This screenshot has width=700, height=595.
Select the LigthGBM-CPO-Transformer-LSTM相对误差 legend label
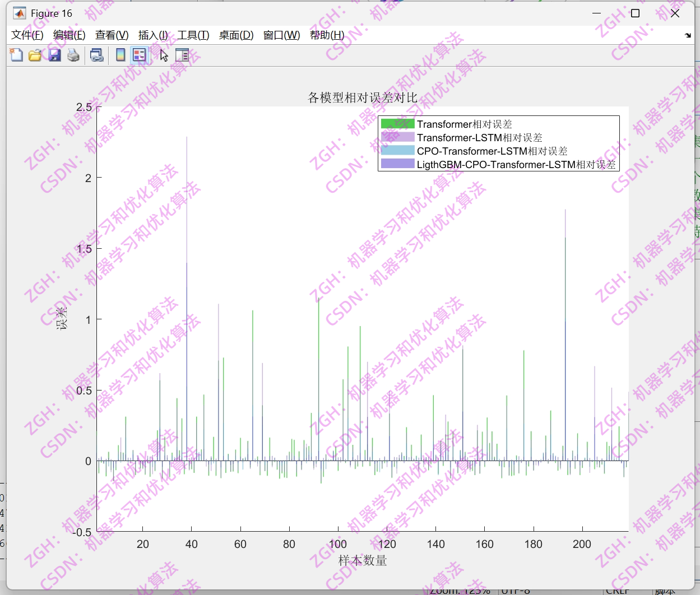coord(516,164)
